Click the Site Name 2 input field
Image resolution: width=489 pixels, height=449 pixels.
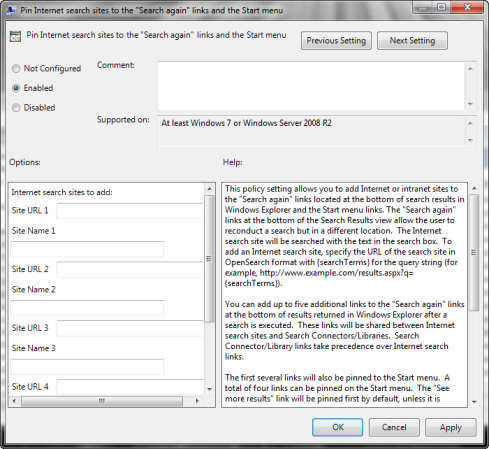click(87, 308)
